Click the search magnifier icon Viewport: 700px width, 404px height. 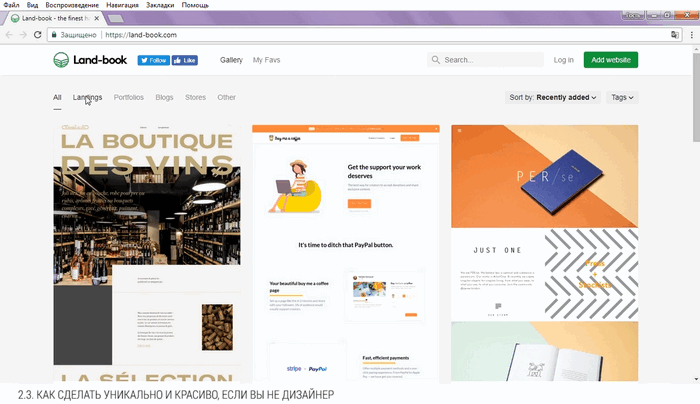pyautogui.click(x=435, y=60)
